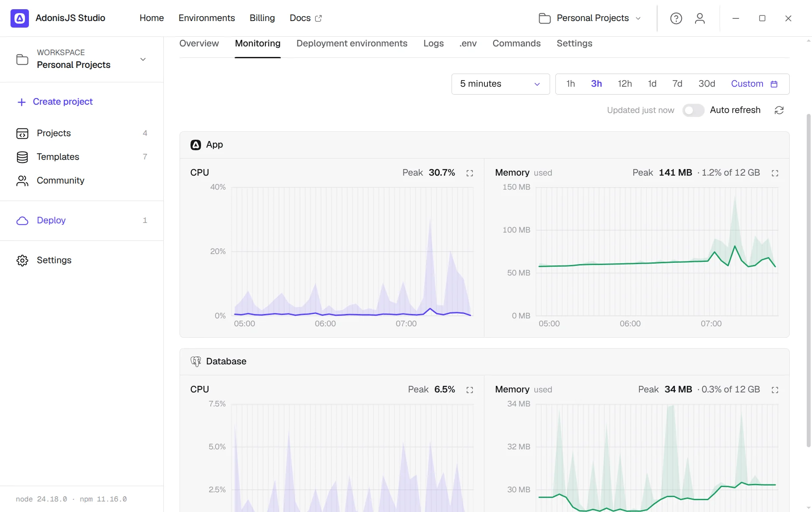Image resolution: width=812 pixels, height=512 pixels.
Task: Click the node 24.18.0 version text
Action: coord(41,499)
